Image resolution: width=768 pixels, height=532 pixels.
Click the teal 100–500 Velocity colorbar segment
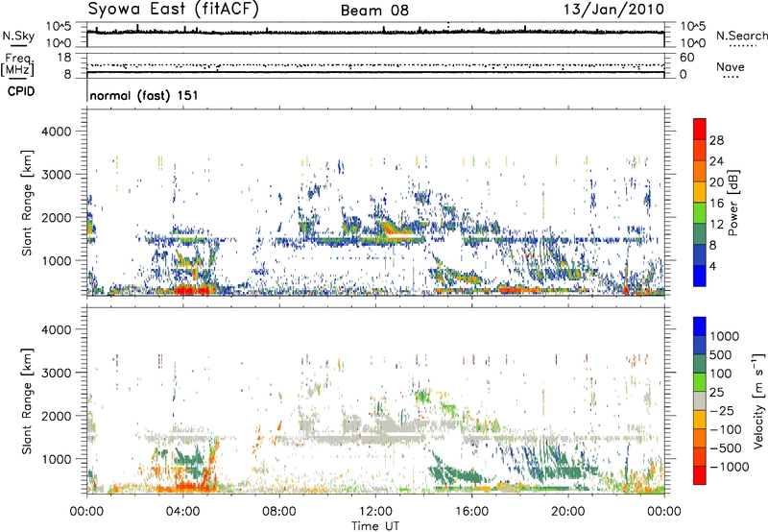click(x=700, y=364)
